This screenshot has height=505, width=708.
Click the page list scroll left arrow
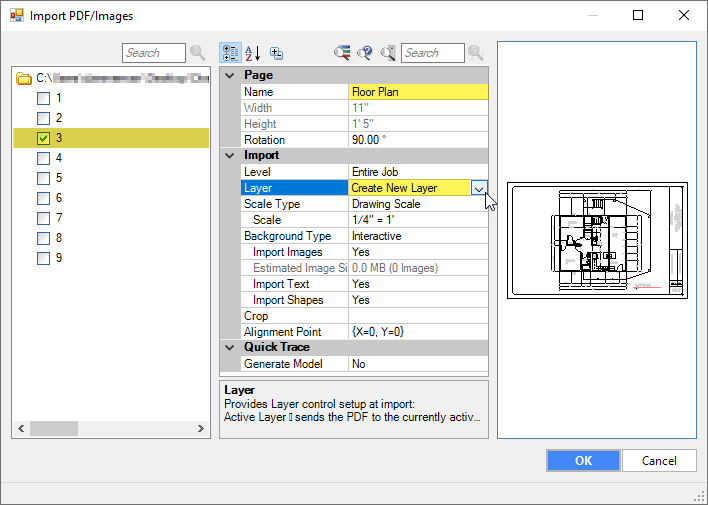click(x=21, y=428)
